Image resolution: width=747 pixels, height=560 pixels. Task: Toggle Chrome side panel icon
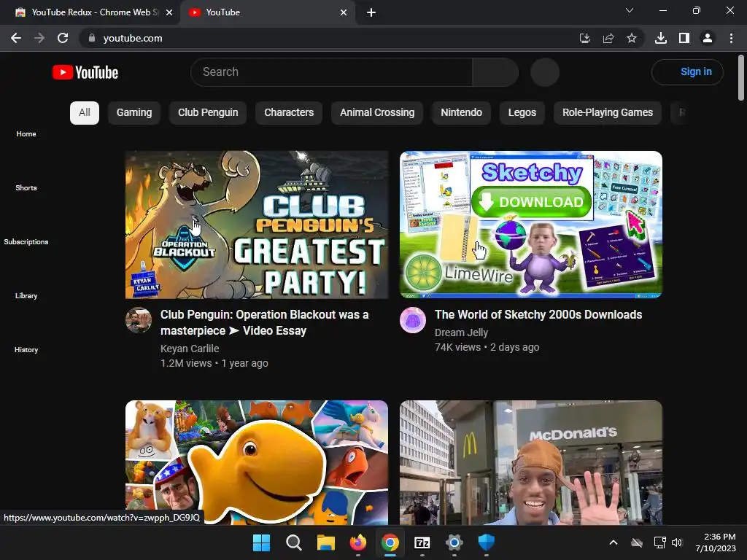[684, 38]
